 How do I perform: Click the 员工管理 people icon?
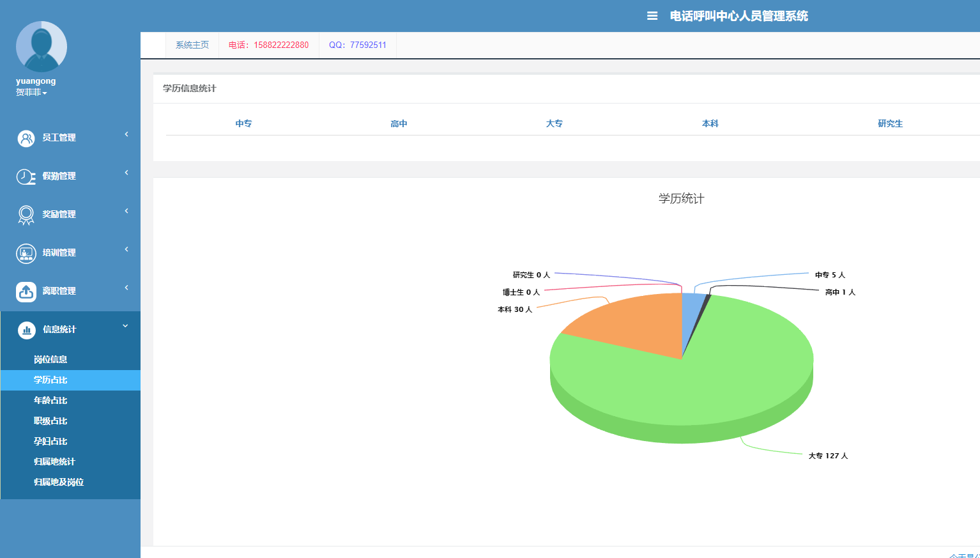(26, 138)
